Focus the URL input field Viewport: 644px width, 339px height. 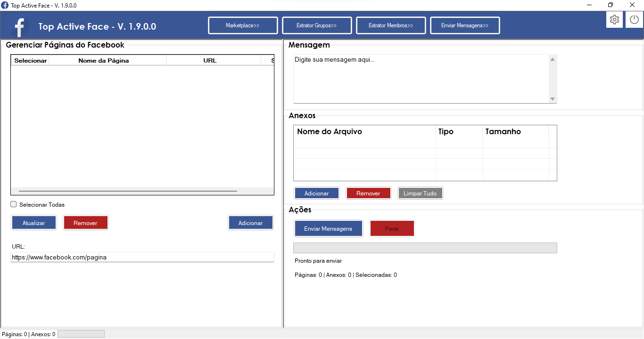tap(142, 257)
